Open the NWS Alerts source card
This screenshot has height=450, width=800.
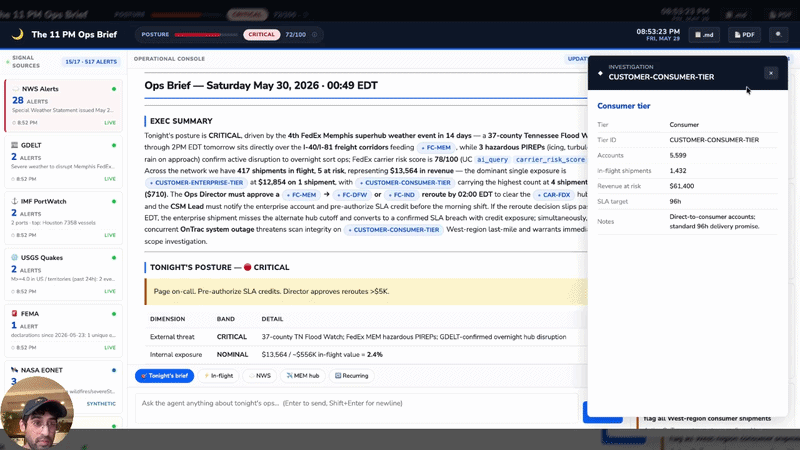tap(63, 105)
